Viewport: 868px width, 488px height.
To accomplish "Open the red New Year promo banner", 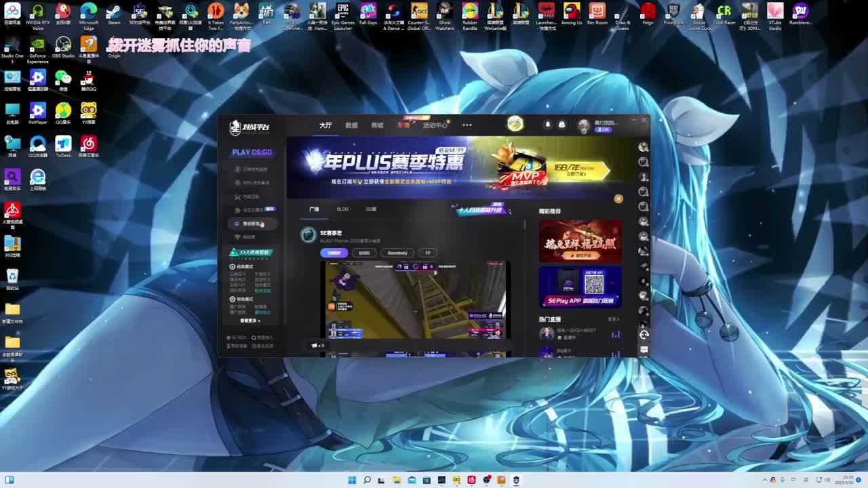I will tap(580, 241).
